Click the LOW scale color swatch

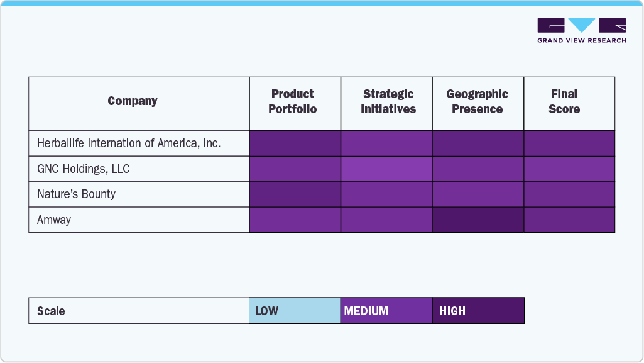[295, 311]
